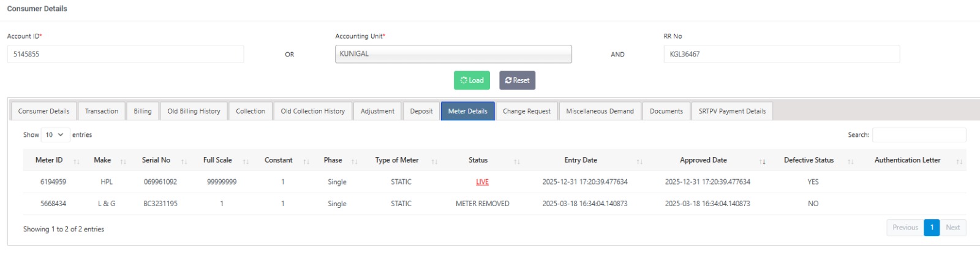Click the Account ID input field
980x254 pixels.
126,54
